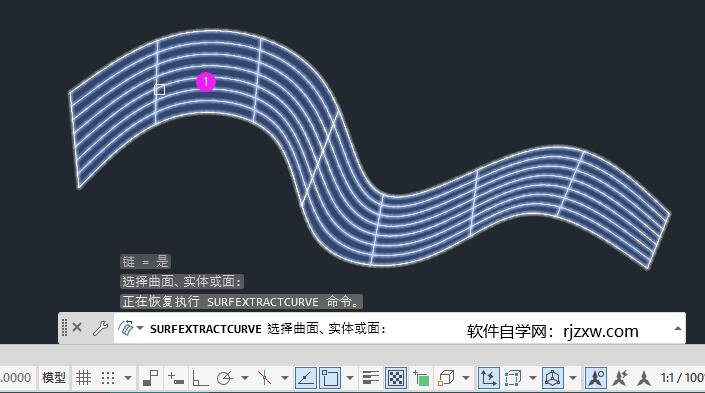
Task: Open gizmo type dropdown
Action: (573, 378)
